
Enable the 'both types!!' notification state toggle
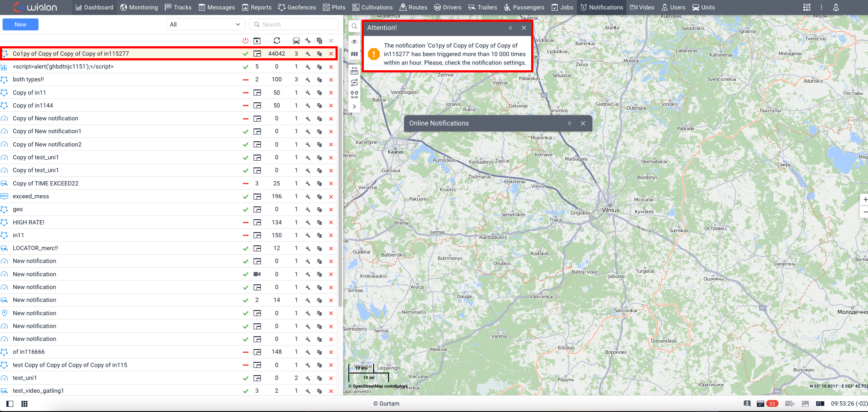[x=245, y=80]
